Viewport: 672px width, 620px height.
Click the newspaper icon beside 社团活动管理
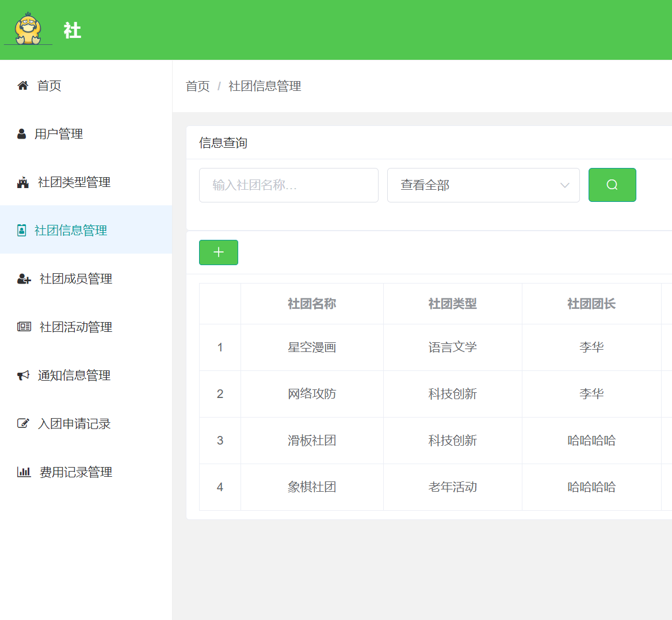[24, 327]
